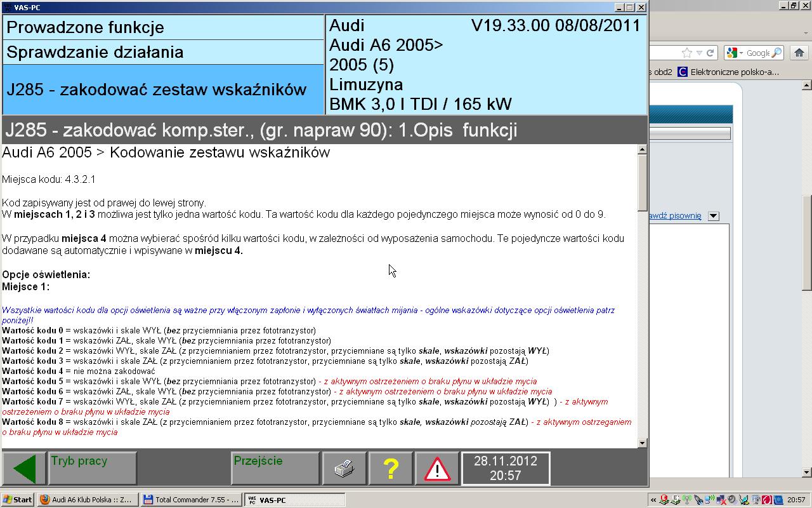Click the spell-check pisownię link
This screenshot has width=812, height=508.
point(675,216)
